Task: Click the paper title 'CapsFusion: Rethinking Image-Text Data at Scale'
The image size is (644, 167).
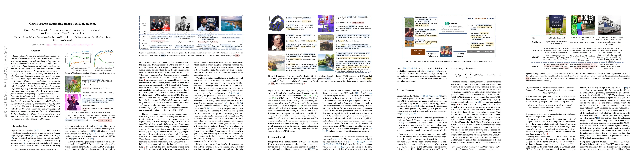Action: click(63, 24)
